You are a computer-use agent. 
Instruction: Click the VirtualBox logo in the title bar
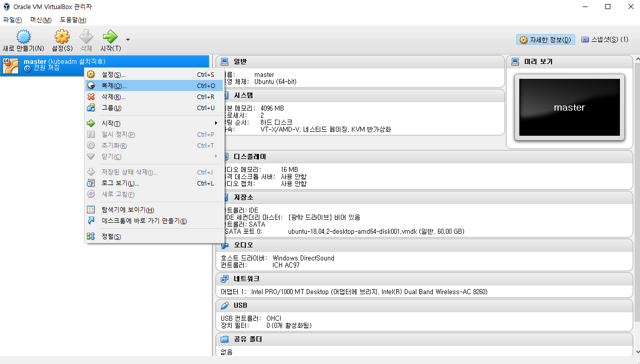7,7
